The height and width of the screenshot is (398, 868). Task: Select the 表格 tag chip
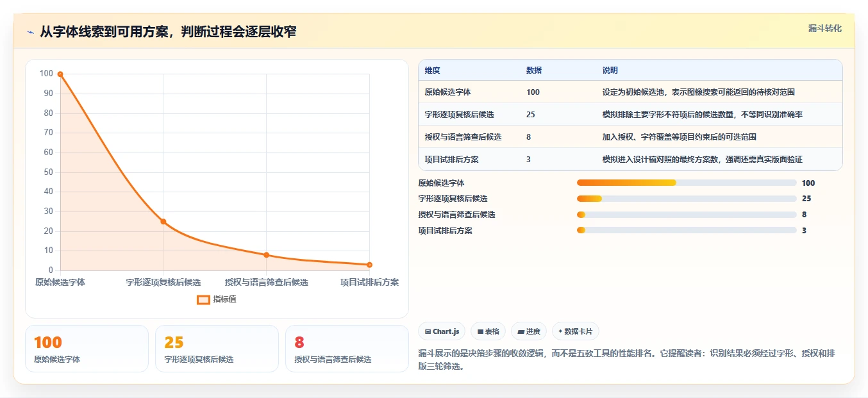488,331
